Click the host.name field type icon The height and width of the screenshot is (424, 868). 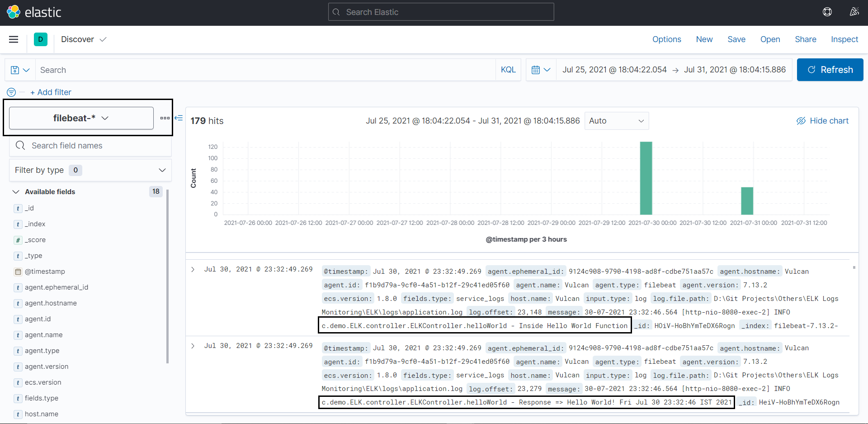point(18,414)
